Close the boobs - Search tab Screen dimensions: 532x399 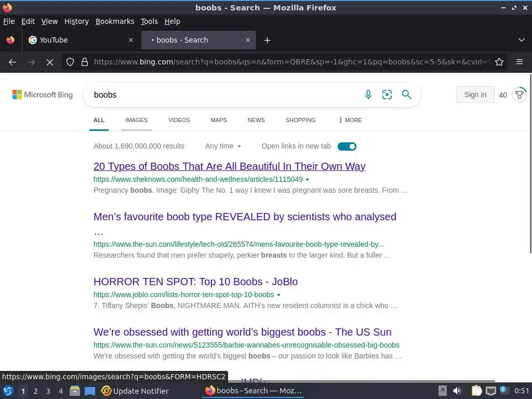pos(248,40)
